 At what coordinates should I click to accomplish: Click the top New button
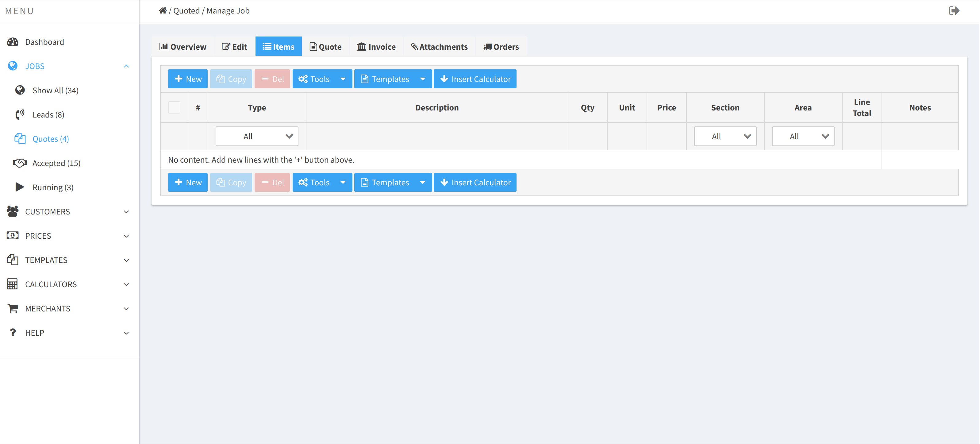(188, 79)
